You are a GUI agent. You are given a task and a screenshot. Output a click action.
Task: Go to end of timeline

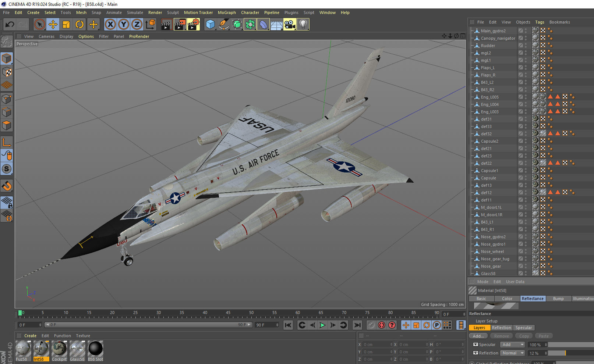357,325
